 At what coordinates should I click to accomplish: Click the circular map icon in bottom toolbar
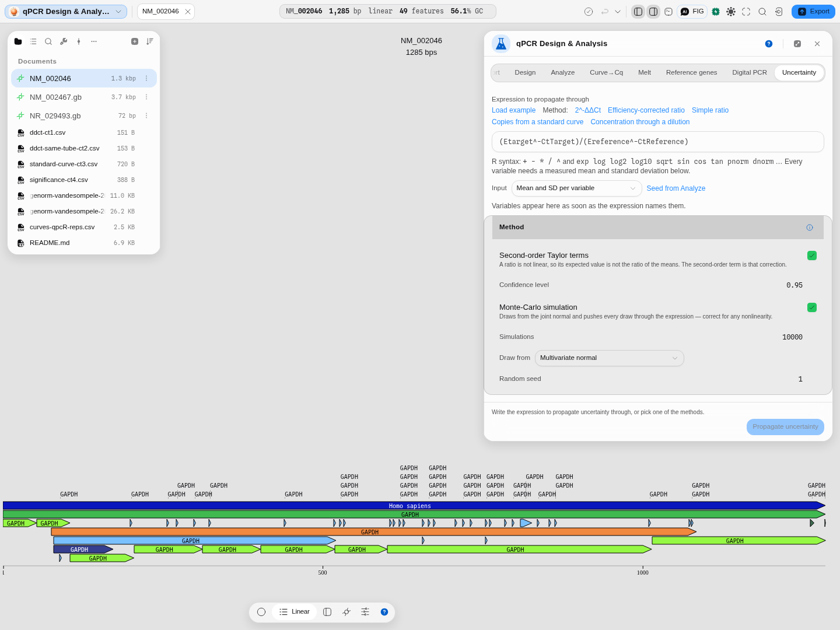pos(261,612)
